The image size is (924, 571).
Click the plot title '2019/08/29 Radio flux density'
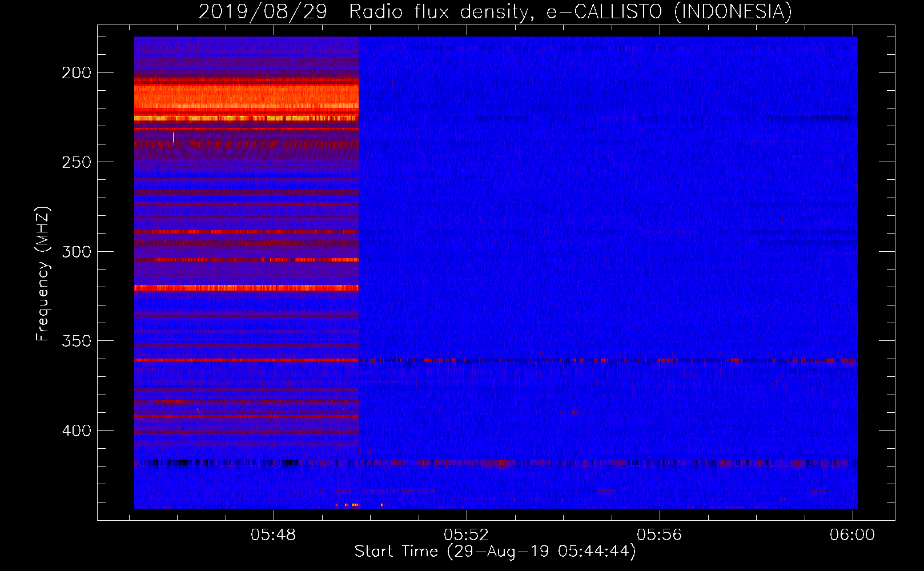[495, 11]
